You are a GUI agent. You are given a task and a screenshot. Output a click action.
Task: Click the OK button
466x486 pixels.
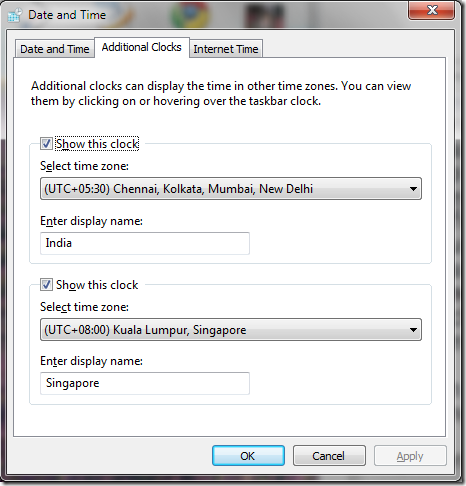(x=248, y=456)
